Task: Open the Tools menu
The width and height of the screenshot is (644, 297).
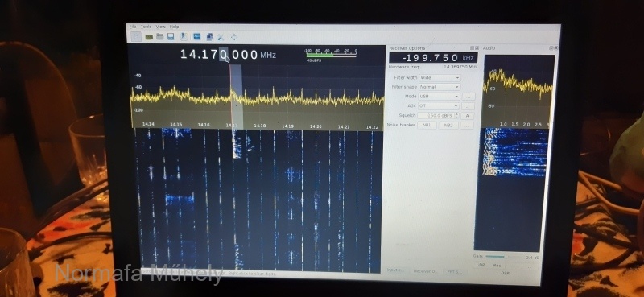Action: point(146,27)
